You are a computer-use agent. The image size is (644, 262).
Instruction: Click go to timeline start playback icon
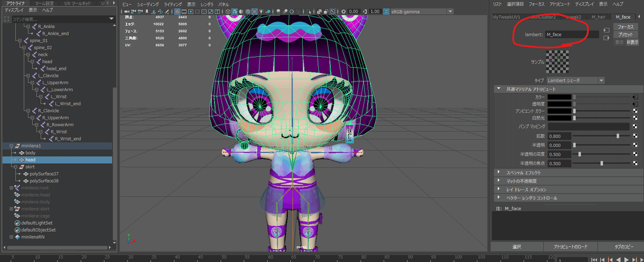[x=594, y=259]
